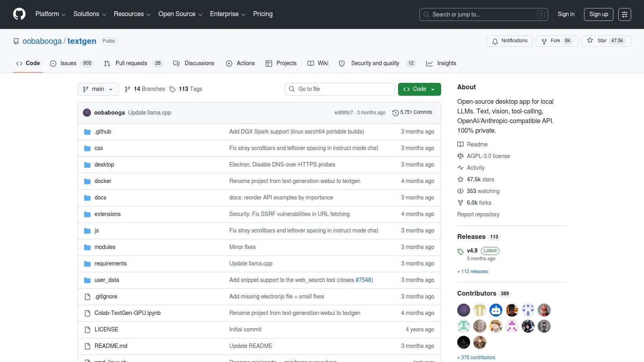Open the requirements folder
Screen dimensions: 644x362
111,264
